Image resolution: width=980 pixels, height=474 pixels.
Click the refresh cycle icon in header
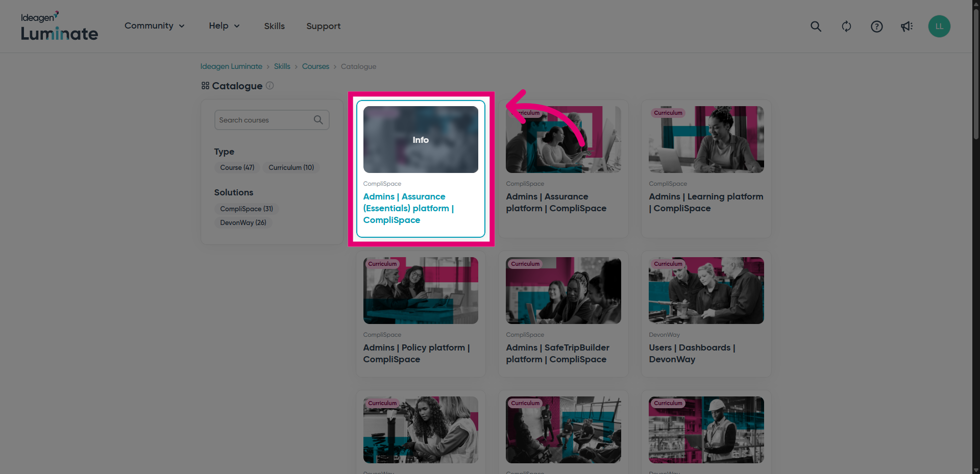click(846, 27)
